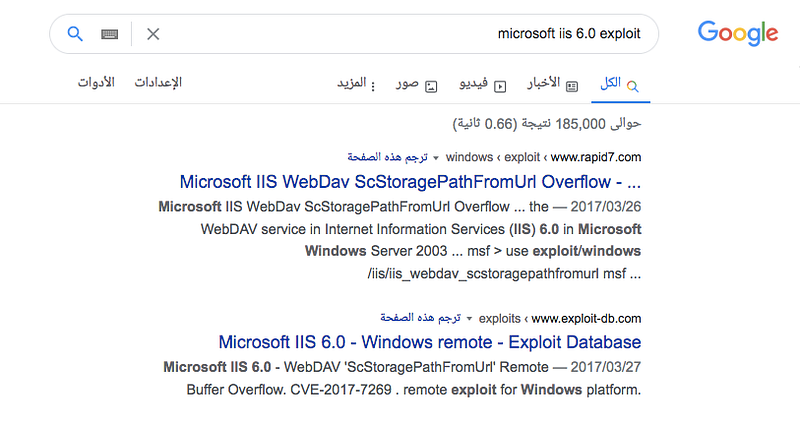
Task: Expand the exploit-db.com result options arrow
Action: click(470, 319)
